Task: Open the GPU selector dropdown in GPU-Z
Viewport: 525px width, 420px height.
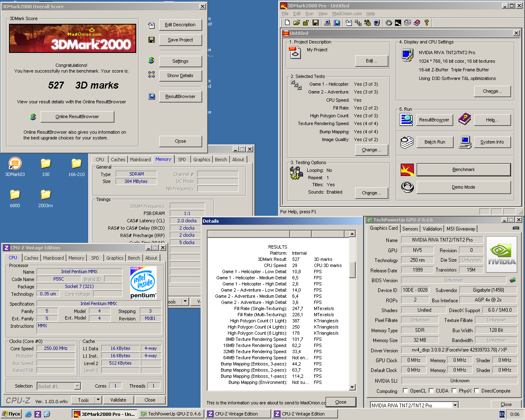Action: (x=455, y=405)
